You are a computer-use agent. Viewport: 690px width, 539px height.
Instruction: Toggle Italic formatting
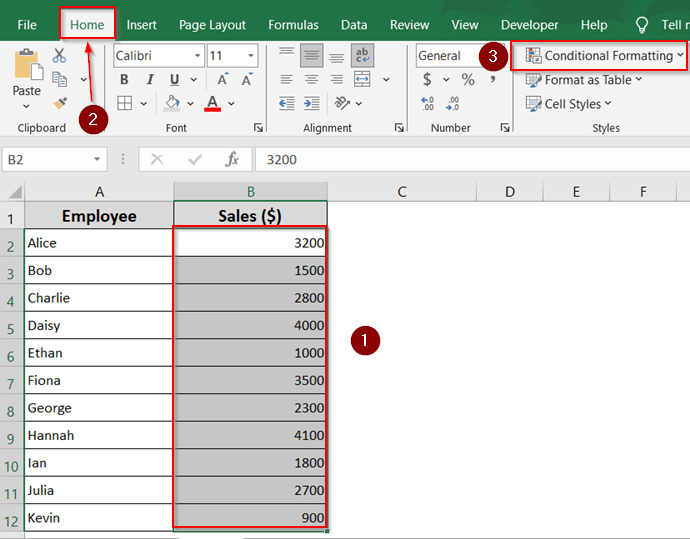pos(150,79)
